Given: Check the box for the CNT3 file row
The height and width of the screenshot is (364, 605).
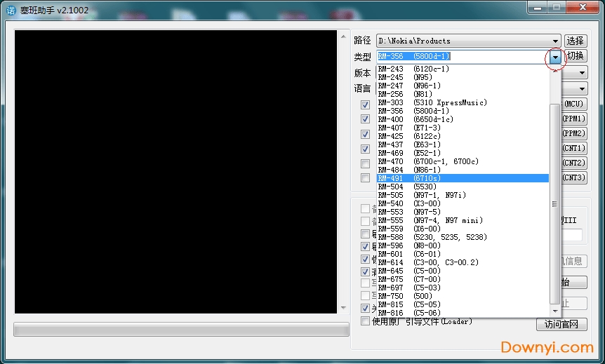Looking at the screenshot, I should 365,178.
